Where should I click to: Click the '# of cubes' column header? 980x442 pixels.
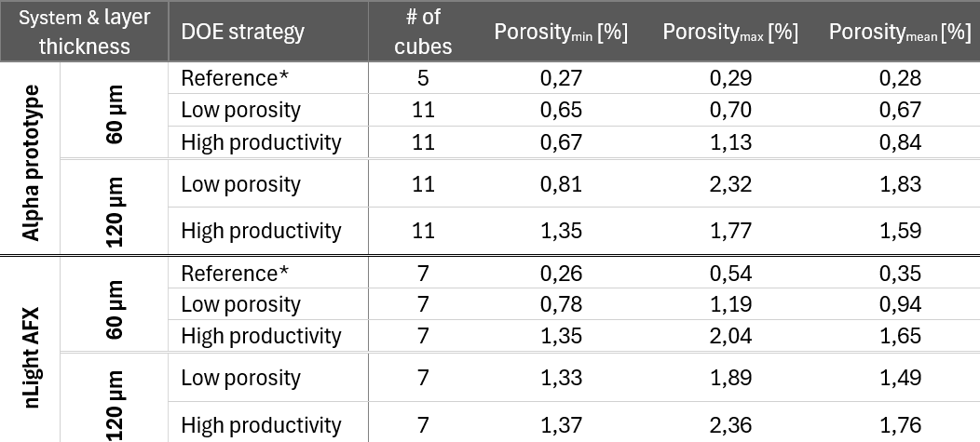(423, 32)
